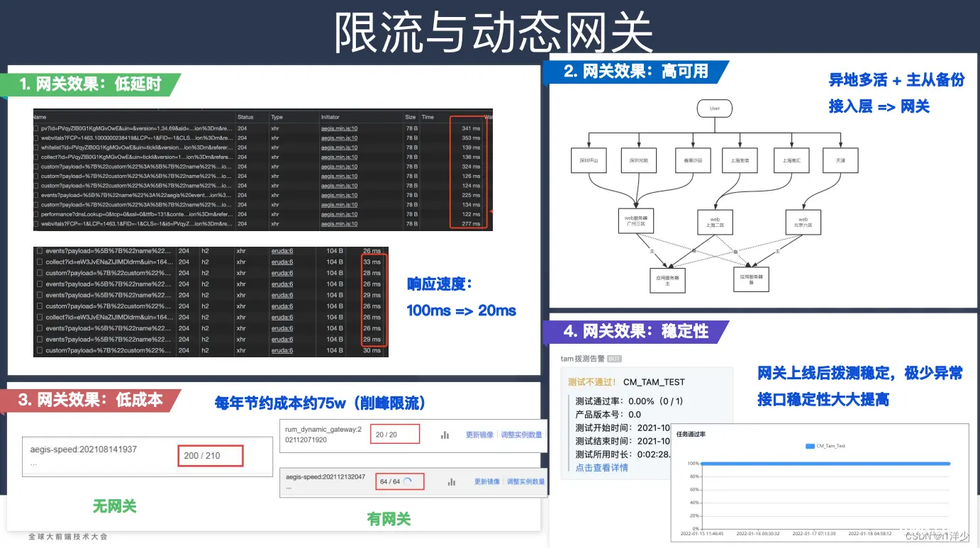Click 2022-01-16 09:30:32 x-axis label
Viewport: 980px width, 548px height.
pyautogui.click(x=757, y=533)
